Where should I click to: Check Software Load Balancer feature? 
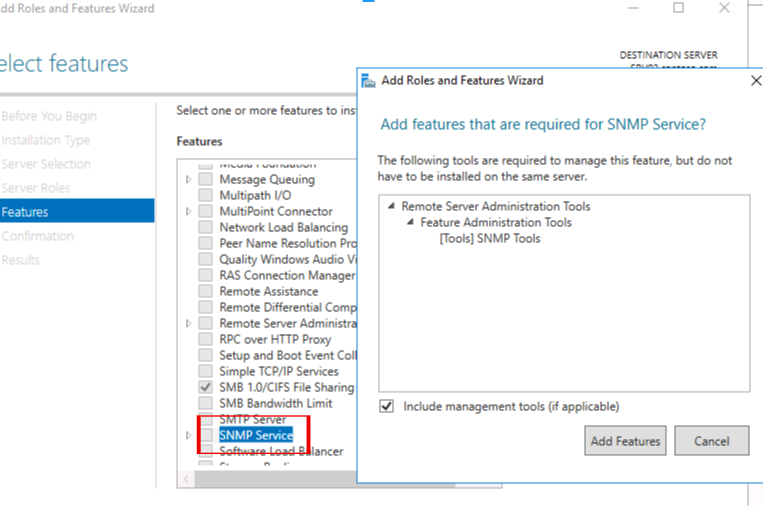[x=205, y=451]
